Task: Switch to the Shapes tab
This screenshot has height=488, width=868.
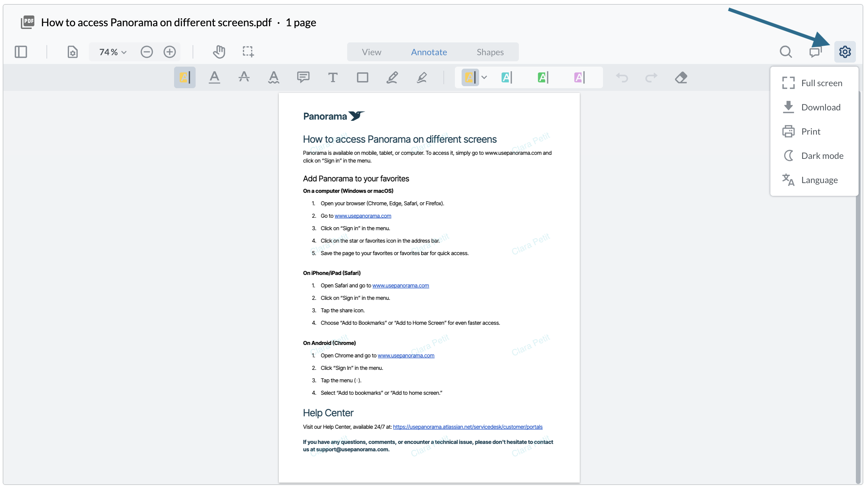Action: click(490, 52)
